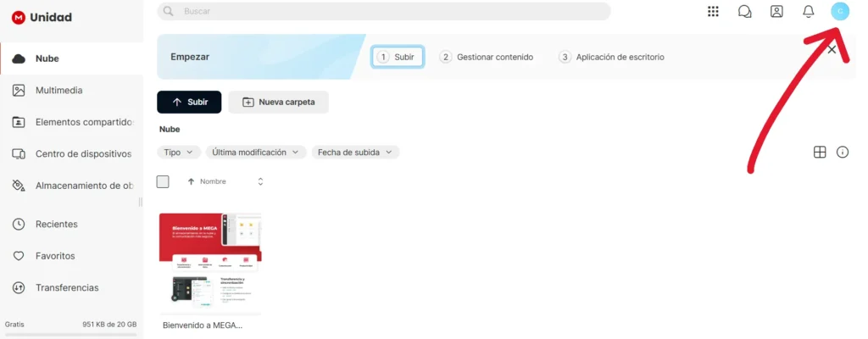Click the picture icon beside Multimedia
This screenshot has width=868, height=339.
pos(19,91)
